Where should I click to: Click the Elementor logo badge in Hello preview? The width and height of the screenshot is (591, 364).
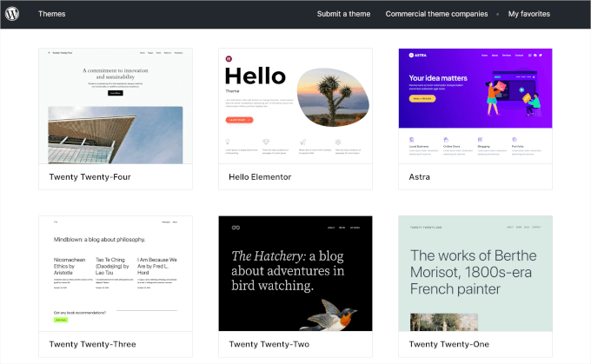coord(229,59)
